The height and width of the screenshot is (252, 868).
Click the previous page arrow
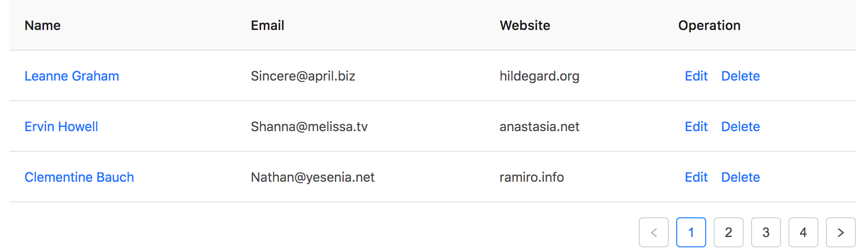tap(654, 232)
